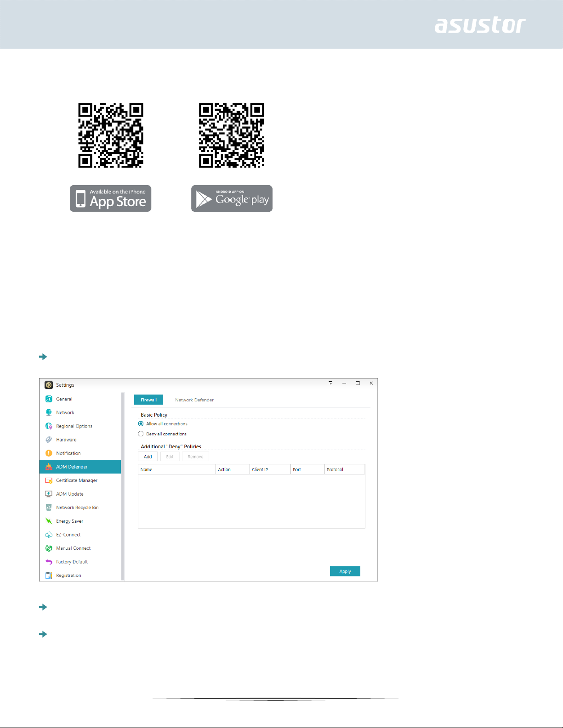This screenshot has width=563, height=728.
Task: Click the ADM Defender icon
Action: pyautogui.click(x=49, y=467)
